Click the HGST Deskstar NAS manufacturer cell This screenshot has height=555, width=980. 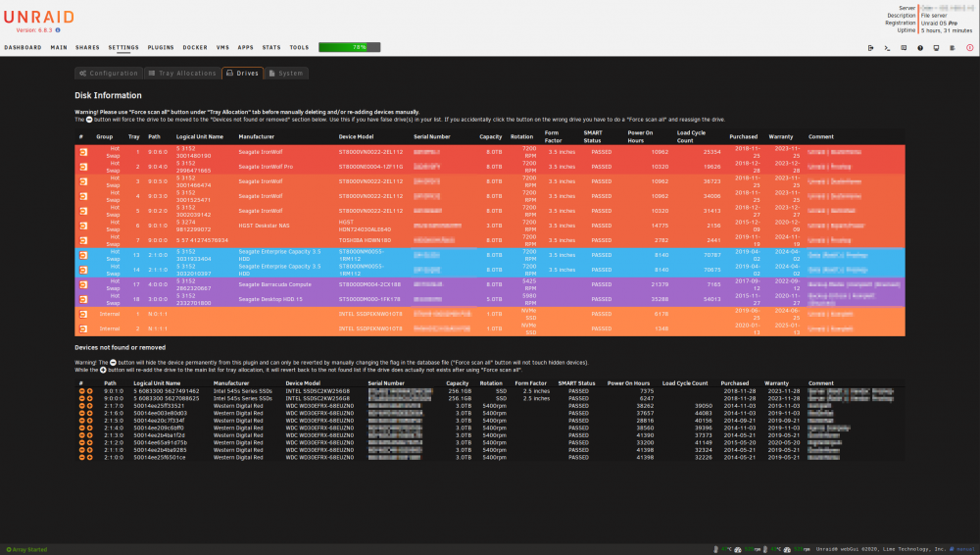264,226
